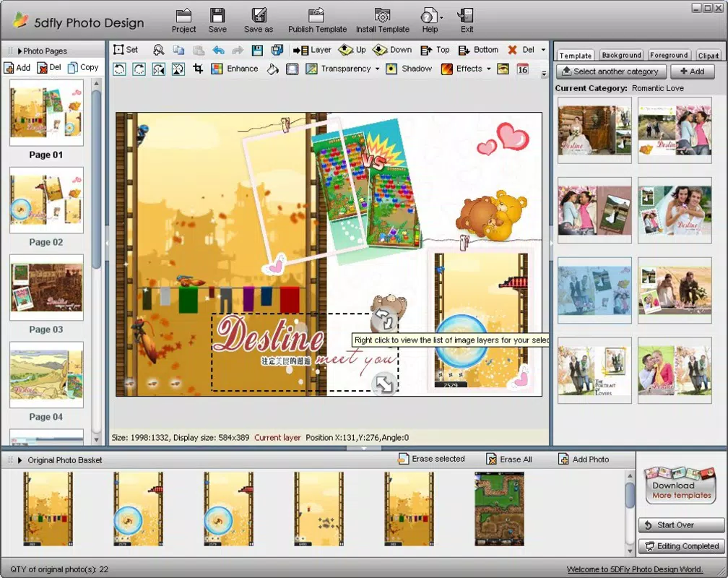
Task: Move layer Down one level
Action: coord(392,50)
